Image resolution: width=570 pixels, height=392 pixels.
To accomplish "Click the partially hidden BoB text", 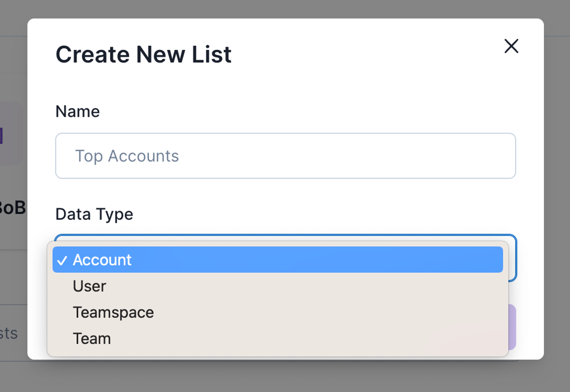I will click(13, 207).
